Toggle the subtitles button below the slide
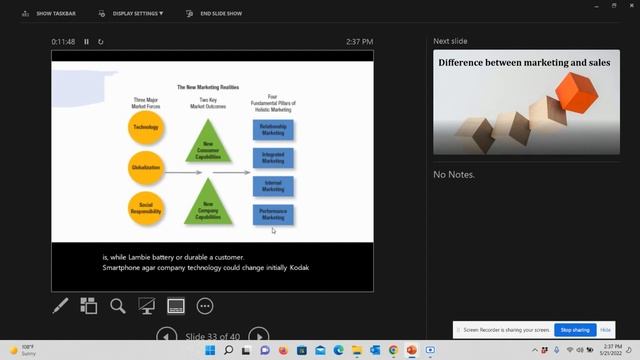This screenshot has width=640, height=360. (176, 306)
